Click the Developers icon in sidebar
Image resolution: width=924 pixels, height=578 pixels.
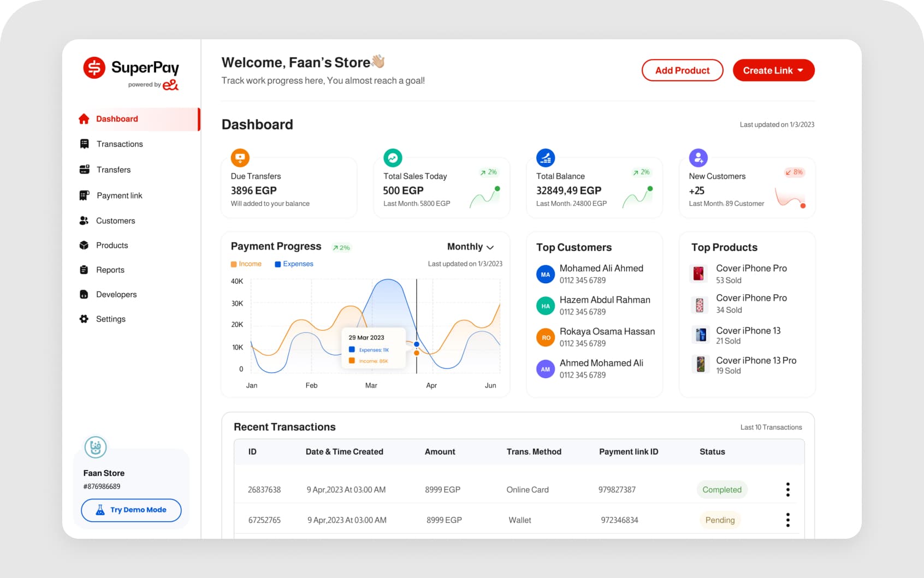pos(84,294)
